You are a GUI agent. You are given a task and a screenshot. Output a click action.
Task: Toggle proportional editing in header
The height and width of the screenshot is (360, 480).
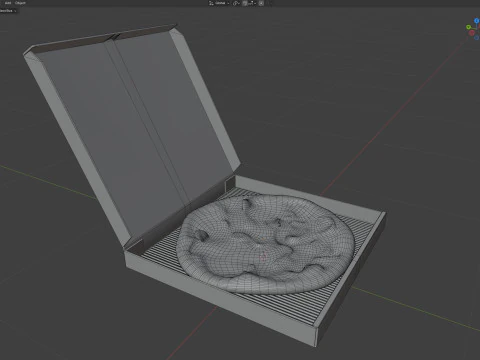[x=261, y=3]
